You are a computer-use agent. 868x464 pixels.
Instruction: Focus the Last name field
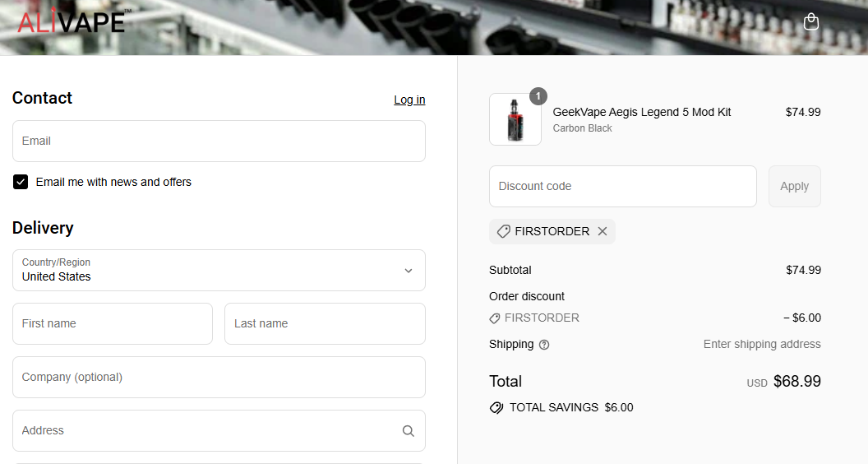(x=325, y=324)
